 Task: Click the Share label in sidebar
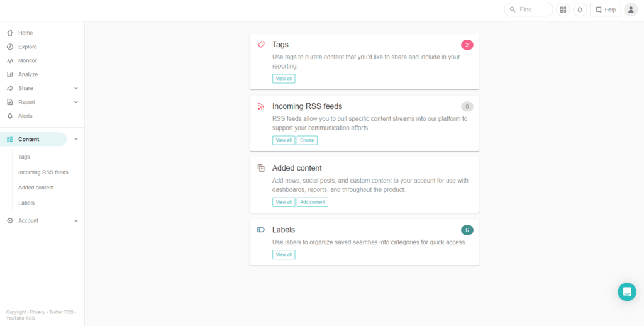[x=25, y=88]
